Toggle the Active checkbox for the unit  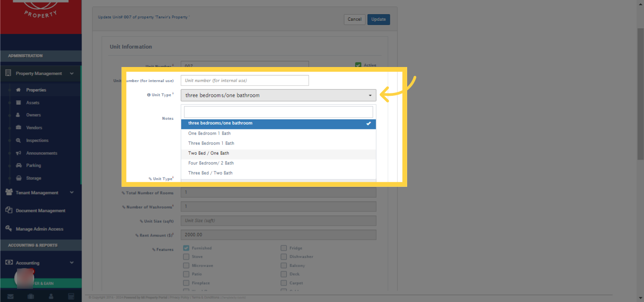tap(358, 65)
